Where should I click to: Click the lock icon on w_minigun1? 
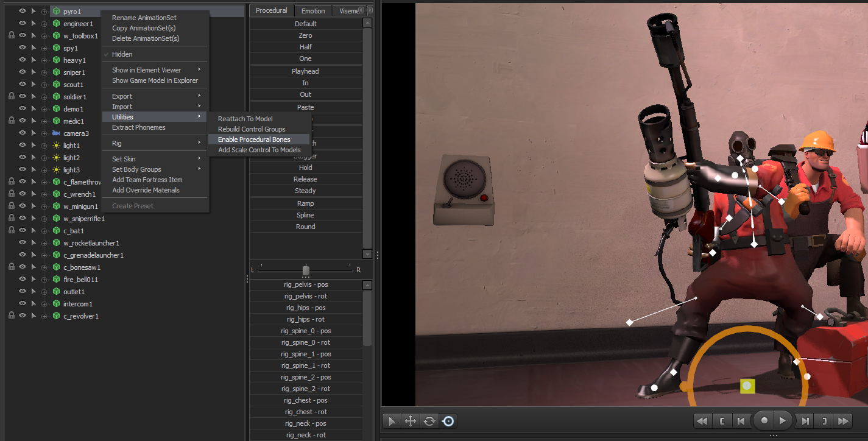[x=12, y=206]
